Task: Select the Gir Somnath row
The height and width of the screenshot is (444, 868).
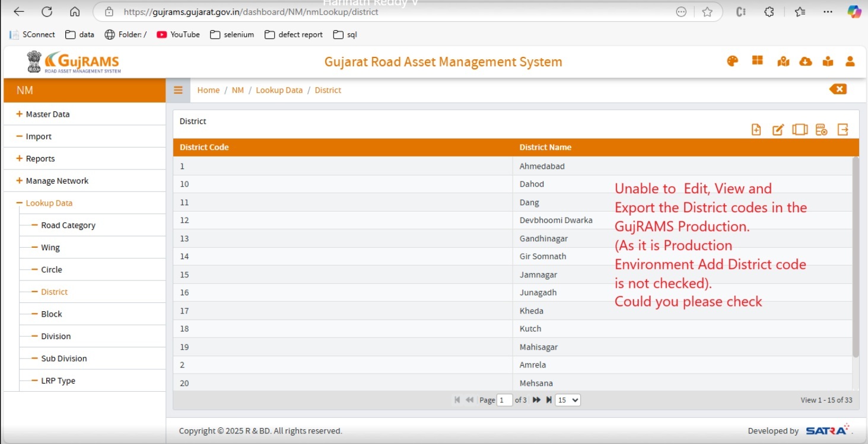Action: click(x=513, y=256)
